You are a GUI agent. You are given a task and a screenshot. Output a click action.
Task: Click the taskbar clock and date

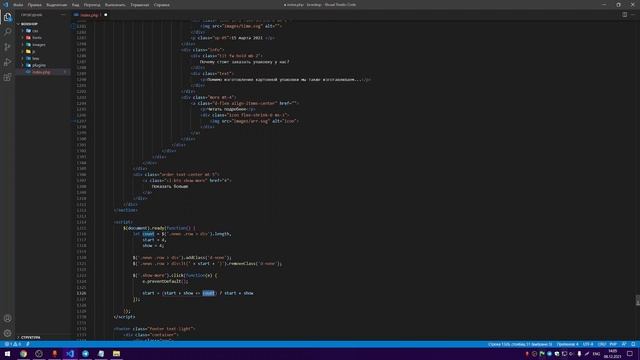point(613,353)
